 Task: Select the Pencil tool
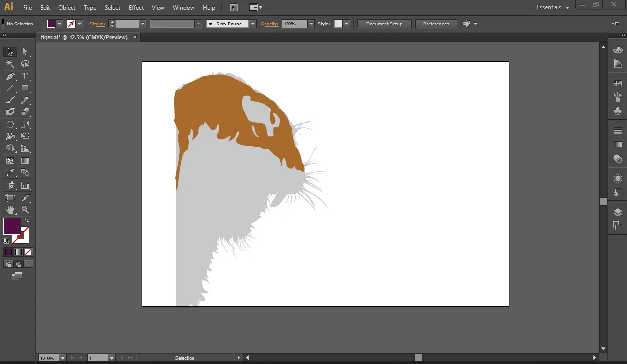tap(25, 100)
